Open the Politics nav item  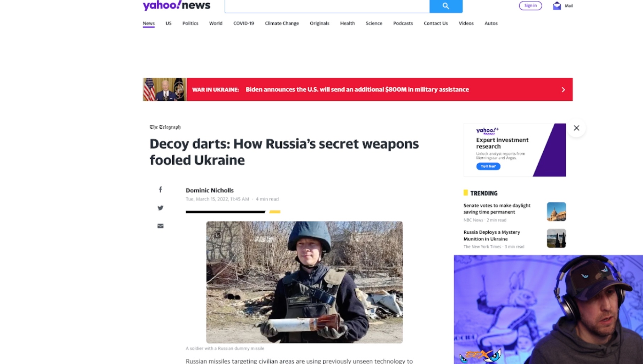190,23
